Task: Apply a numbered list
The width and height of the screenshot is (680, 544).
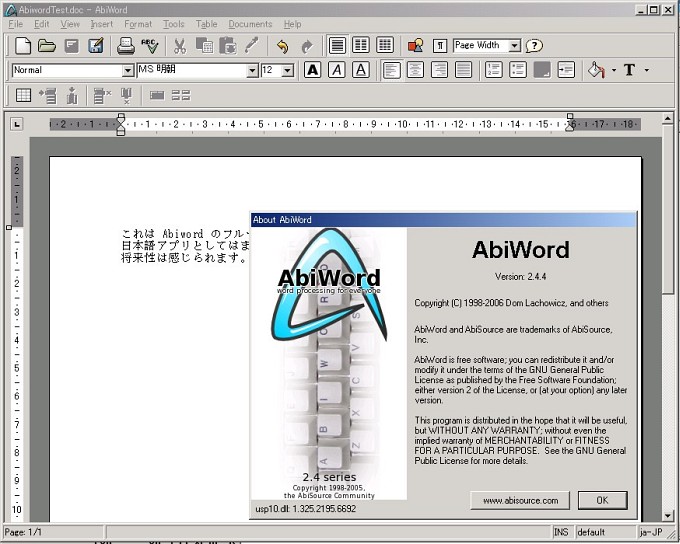Action: click(494, 70)
